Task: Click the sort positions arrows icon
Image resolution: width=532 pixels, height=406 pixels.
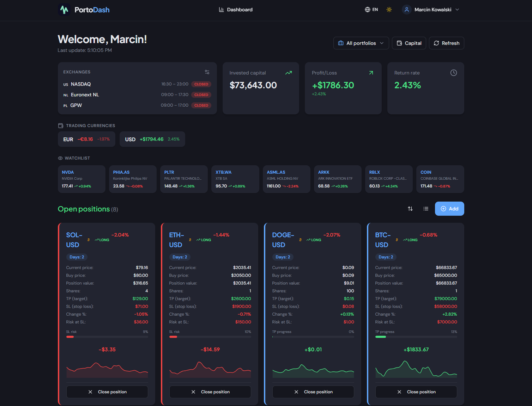Action: pos(410,209)
